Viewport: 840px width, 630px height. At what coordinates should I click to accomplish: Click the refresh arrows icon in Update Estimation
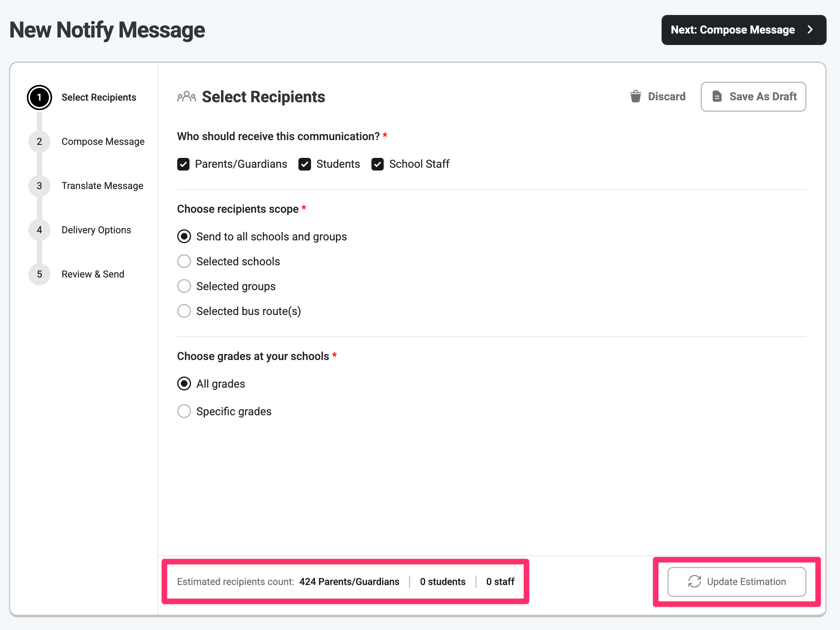tap(694, 581)
